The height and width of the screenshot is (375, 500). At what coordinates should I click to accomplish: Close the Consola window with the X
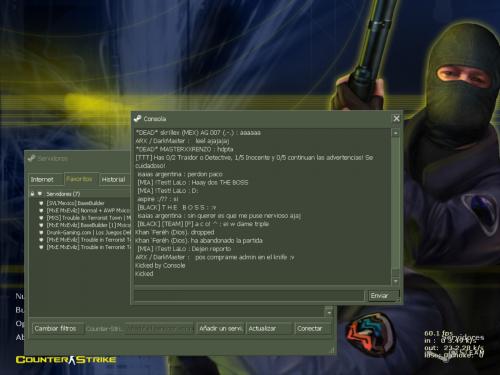396,118
